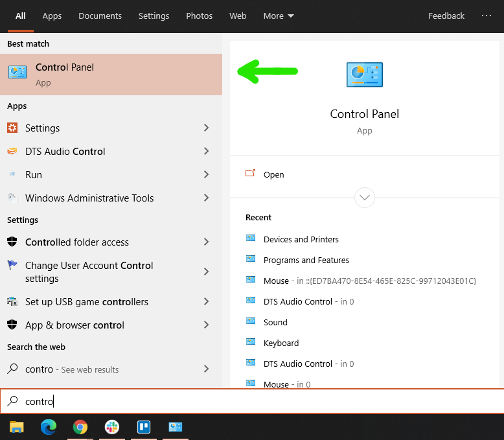Expand options for Run app result
504x440 pixels.
206,175
